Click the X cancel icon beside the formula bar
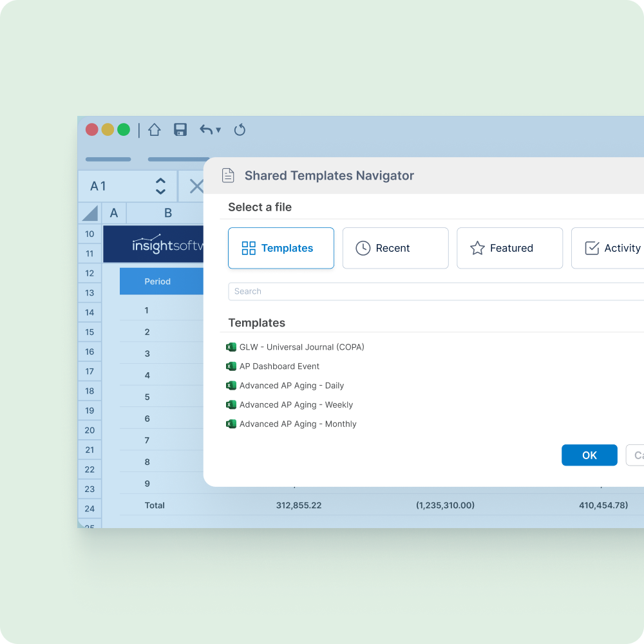The width and height of the screenshot is (644, 644). point(196,186)
